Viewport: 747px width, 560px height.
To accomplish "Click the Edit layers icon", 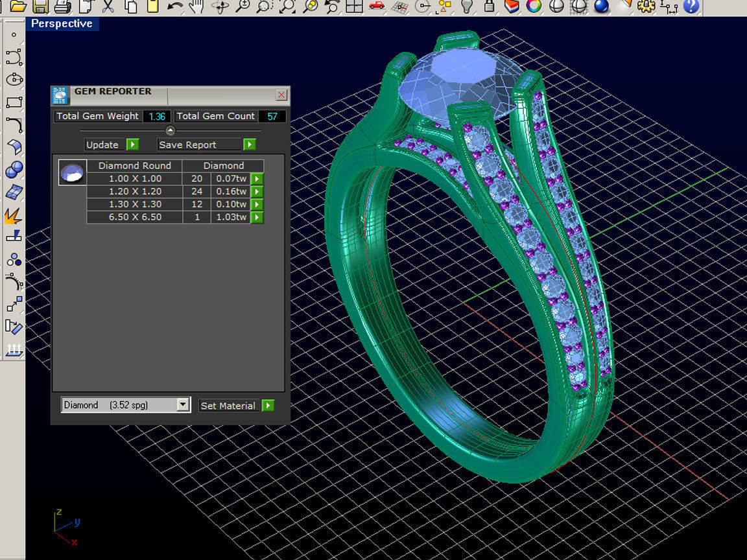I will coord(511,6).
